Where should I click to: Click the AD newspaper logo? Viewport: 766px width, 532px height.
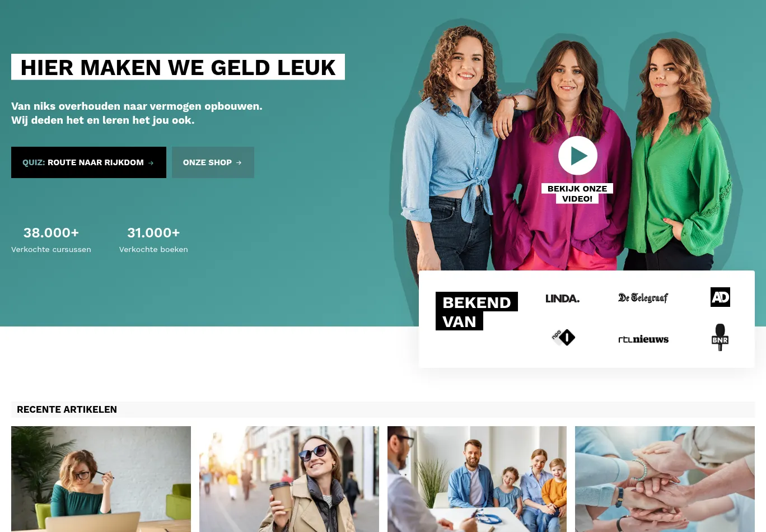click(x=720, y=297)
